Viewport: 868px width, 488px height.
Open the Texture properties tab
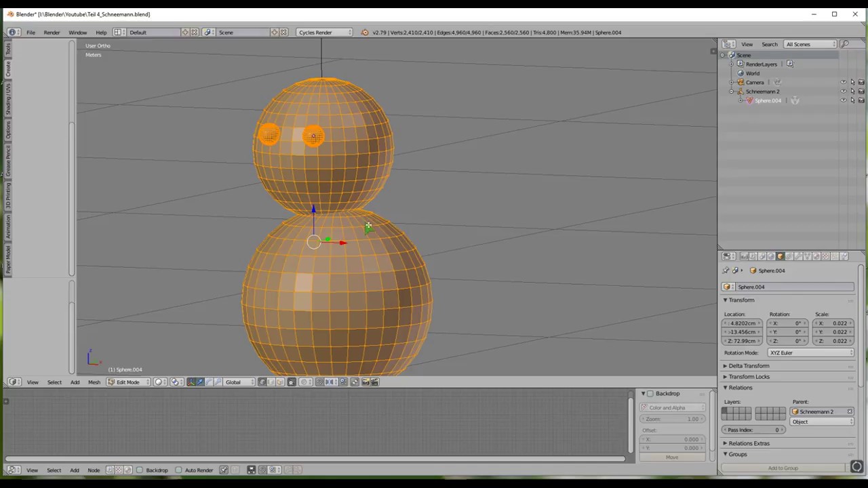[x=826, y=256]
